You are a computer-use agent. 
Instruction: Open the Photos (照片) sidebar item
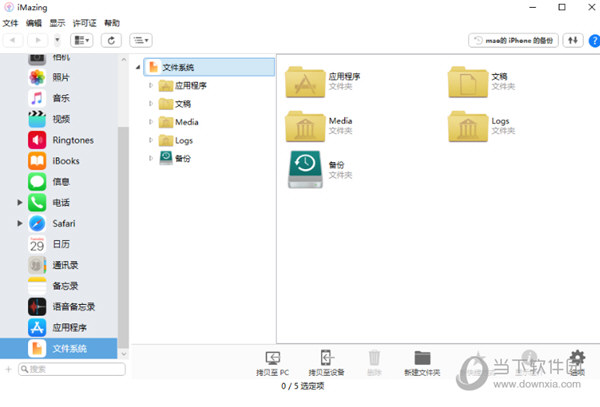click(x=59, y=78)
